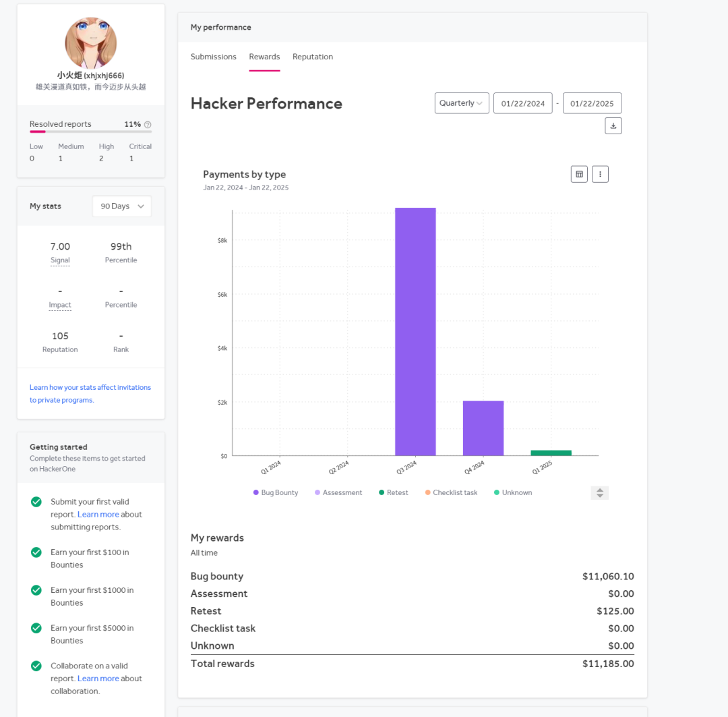Screen dimensions: 728x717
Task: Open the 90 Days stats period dropdown
Action: [122, 206]
